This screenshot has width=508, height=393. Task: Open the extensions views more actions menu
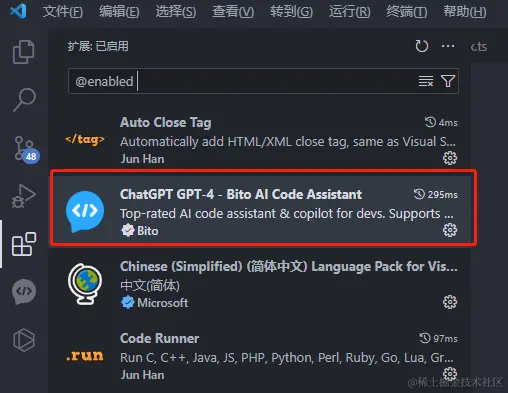(x=448, y=46)
